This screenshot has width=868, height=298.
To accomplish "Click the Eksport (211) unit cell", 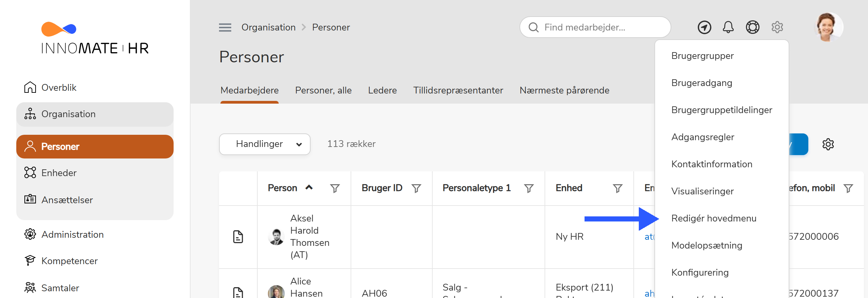I will (585, 288).
